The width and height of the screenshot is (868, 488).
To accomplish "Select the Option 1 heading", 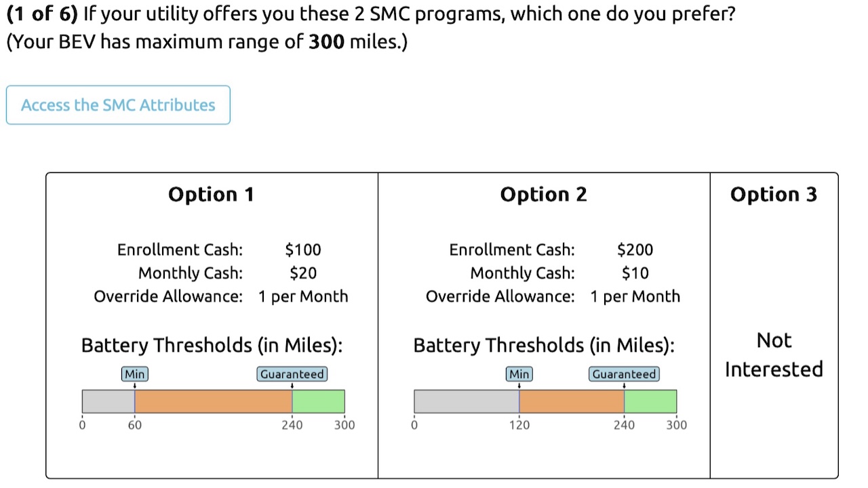I will click(x=211, y=195).
